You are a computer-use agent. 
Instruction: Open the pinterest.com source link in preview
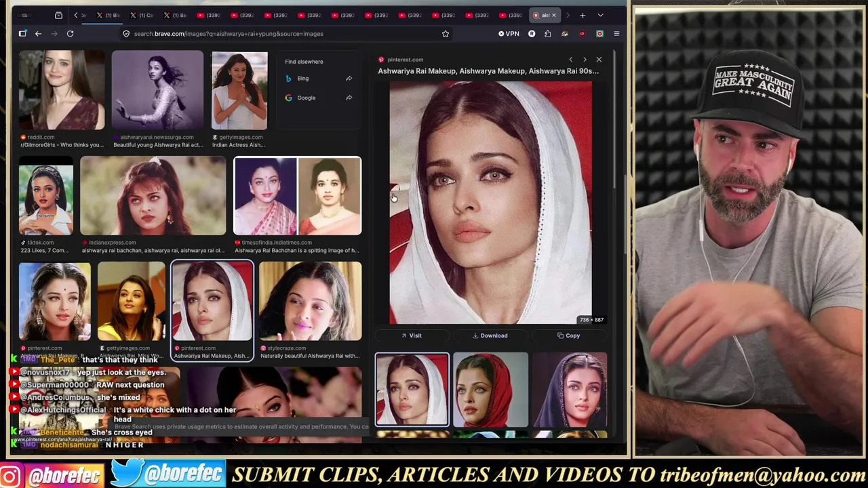[x=405, y=60]
